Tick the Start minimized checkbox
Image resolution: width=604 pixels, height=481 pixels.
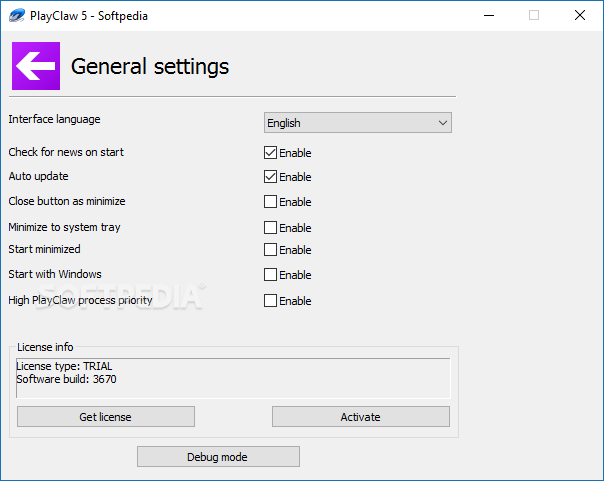tap(270, 250)
